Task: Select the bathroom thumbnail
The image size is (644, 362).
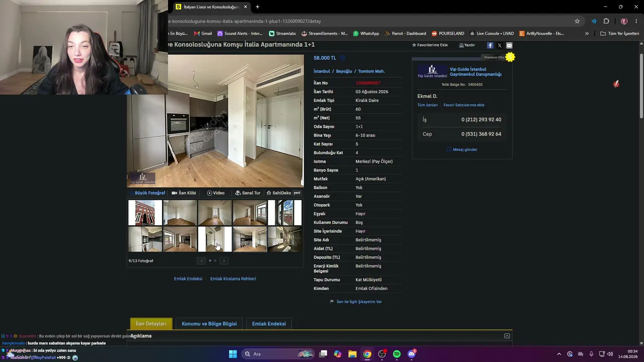Action: pyautogui.click(x=285, y=239)
